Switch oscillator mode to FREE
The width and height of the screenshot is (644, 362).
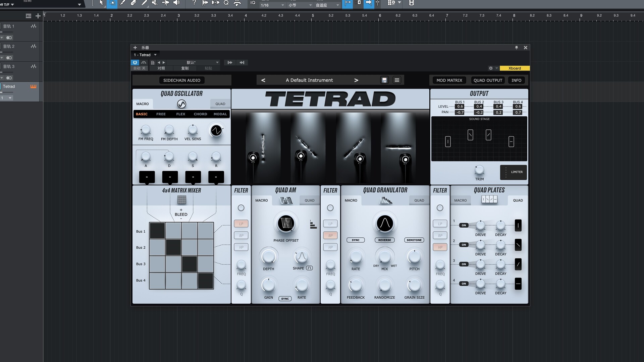(x=161, y=114)
